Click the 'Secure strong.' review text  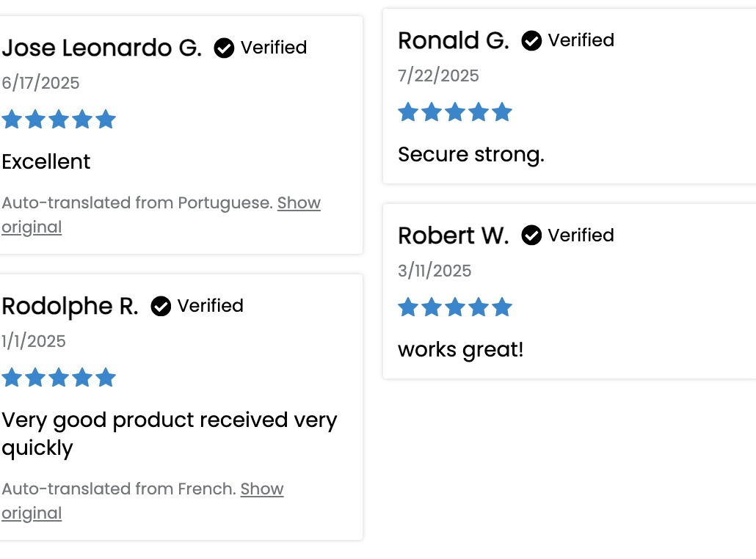[471, 155]
